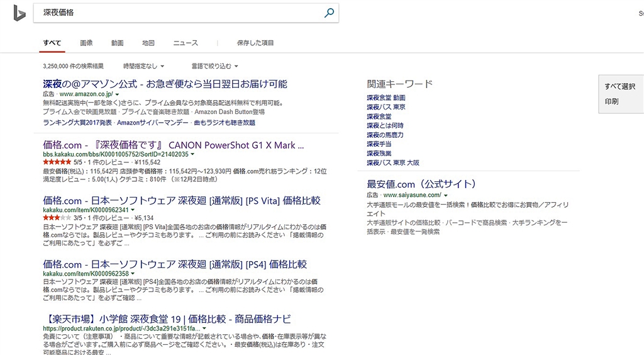Open the Amazon ad result title link
Viewport: 644px width, 355px height.
coord(165,84)
